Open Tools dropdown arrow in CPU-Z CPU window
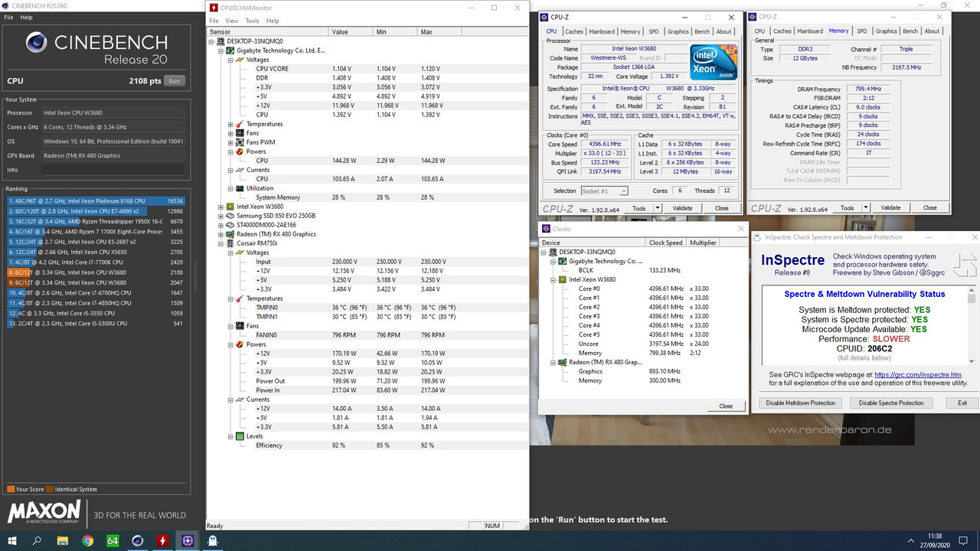The width and height of the screenshot is (980, 551). coord(657,208)
